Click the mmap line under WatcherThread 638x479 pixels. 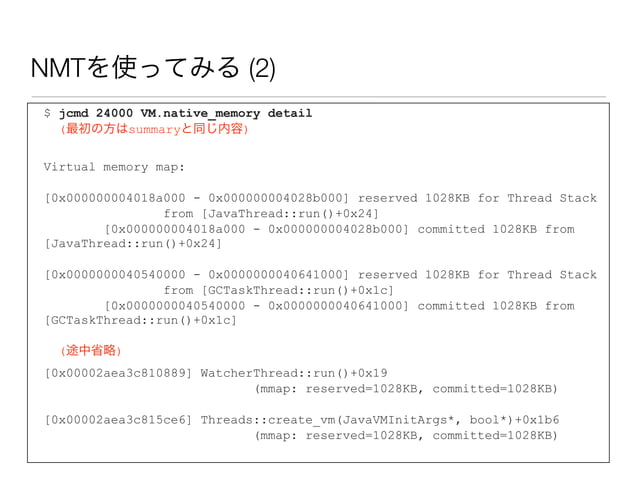coord(406,389)
